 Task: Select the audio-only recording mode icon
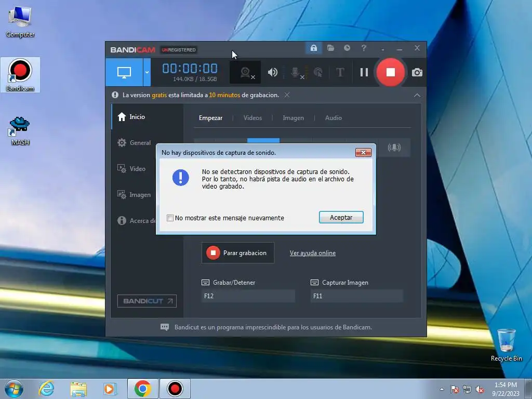tap(394, 148)
